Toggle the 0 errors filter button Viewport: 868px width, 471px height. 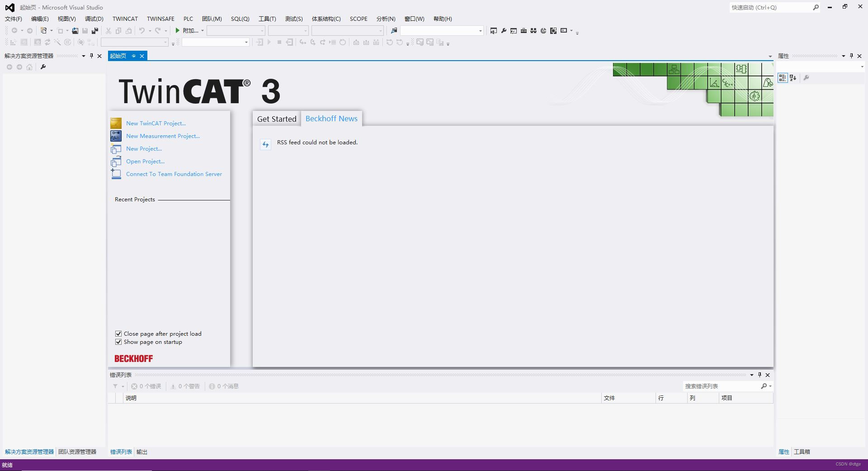coord(146,386)
